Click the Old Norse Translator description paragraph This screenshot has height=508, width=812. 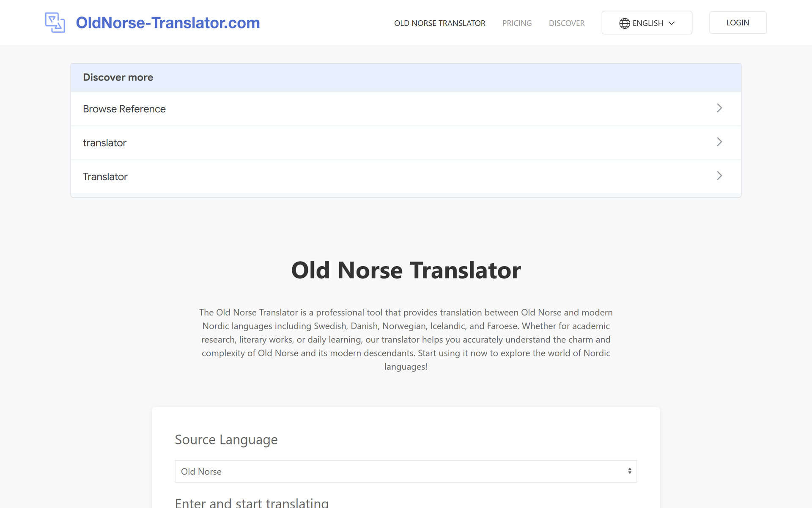[406, 340]
